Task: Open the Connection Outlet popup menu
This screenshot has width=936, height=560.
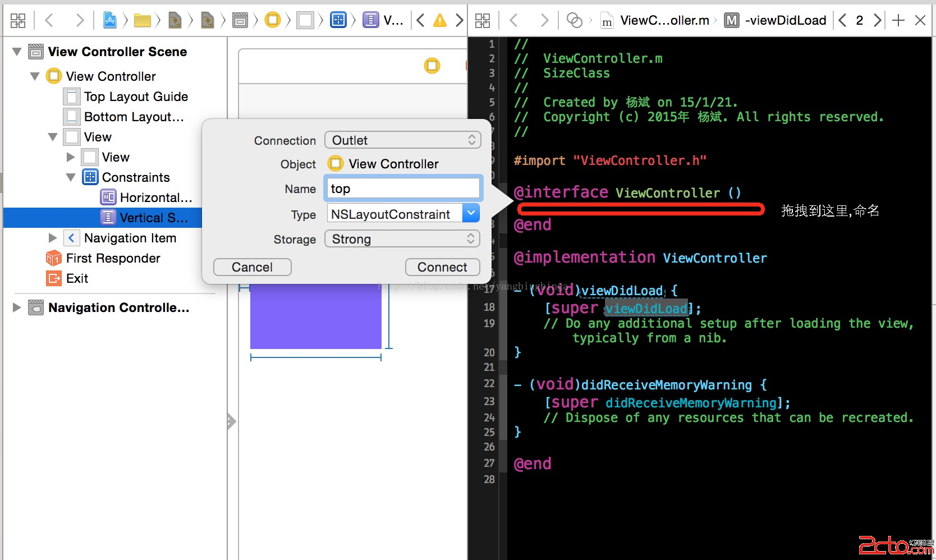Action: [402, 140]
